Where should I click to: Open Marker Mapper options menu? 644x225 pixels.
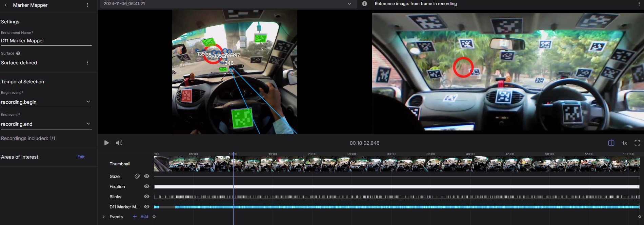pos(87,5)
